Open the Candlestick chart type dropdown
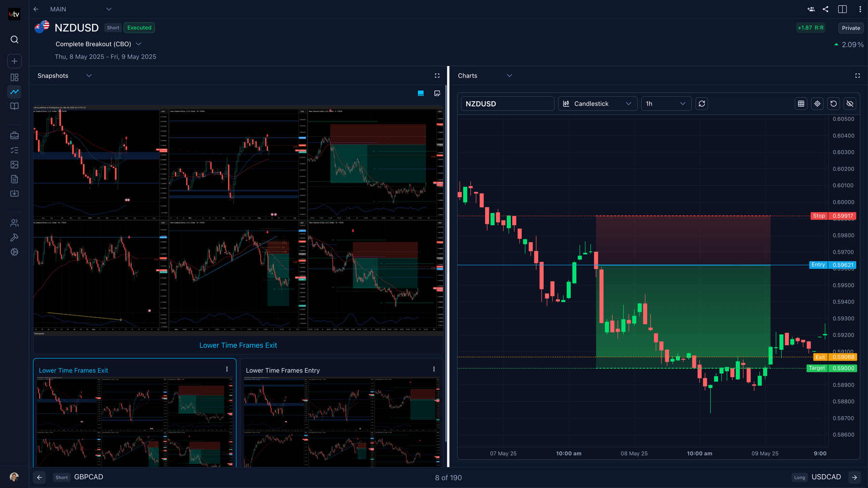Viewport: 868px width, 488px height. pyautogui.click(x=597, y=103)
